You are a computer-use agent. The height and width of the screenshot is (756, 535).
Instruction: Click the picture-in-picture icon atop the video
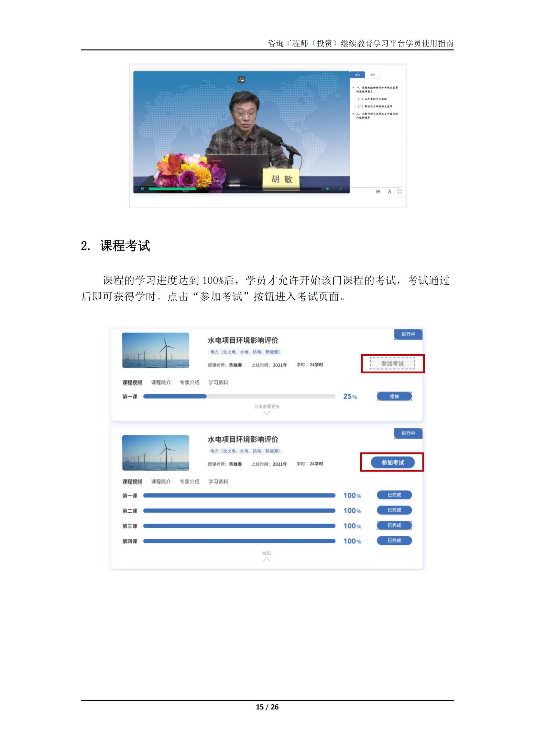(242, 80)
